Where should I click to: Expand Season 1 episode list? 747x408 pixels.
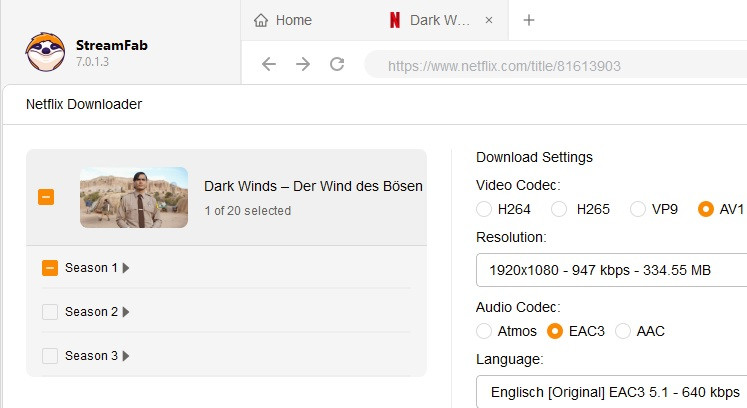click(126, 268)
